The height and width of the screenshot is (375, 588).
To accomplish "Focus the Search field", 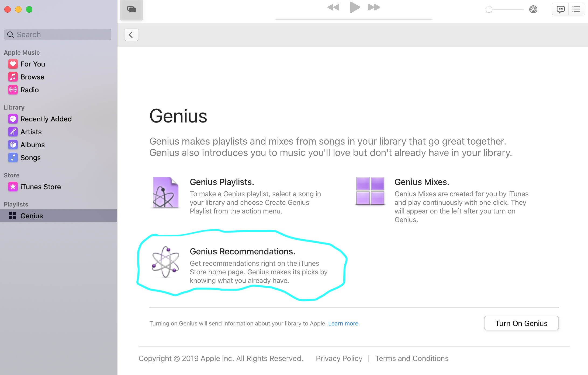I will [x=58, y=34].
